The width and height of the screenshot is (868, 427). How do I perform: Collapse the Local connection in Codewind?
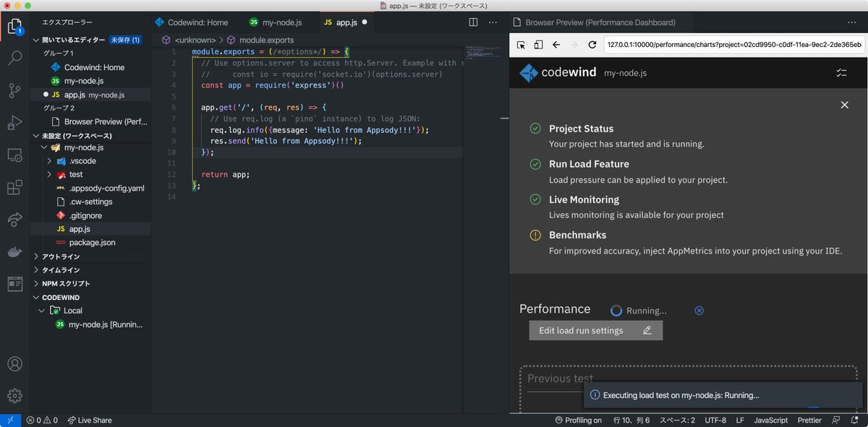pyautogui.click(x=42, y=311)
